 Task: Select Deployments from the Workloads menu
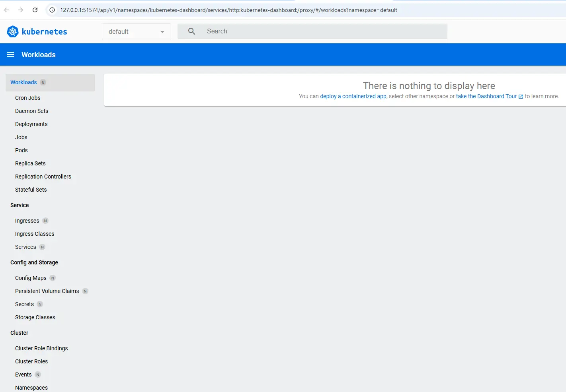pyautogui.click(x=31, y=124)
